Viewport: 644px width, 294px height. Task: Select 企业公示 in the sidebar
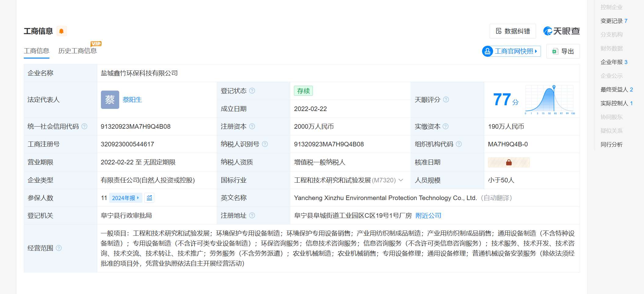612,76
